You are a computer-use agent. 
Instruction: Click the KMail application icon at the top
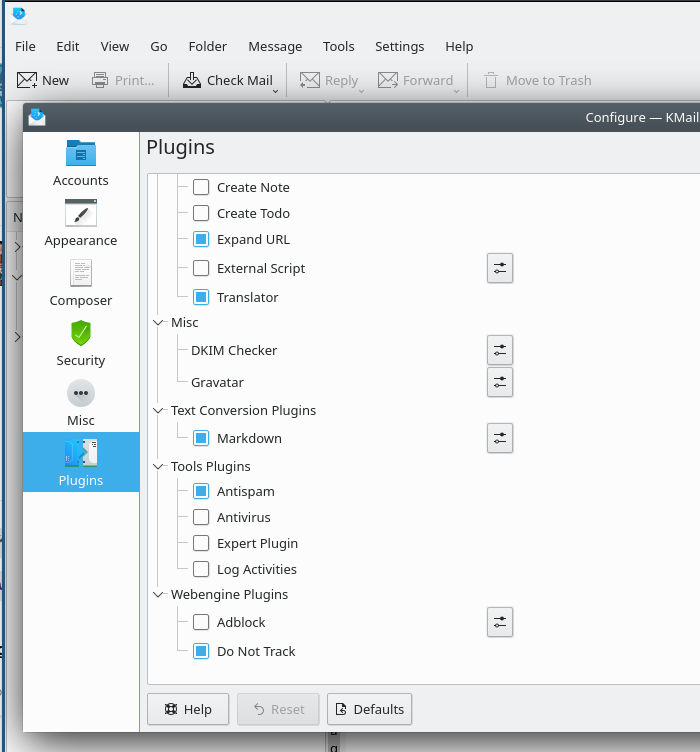pyautogui.click(x=19, y=15)
